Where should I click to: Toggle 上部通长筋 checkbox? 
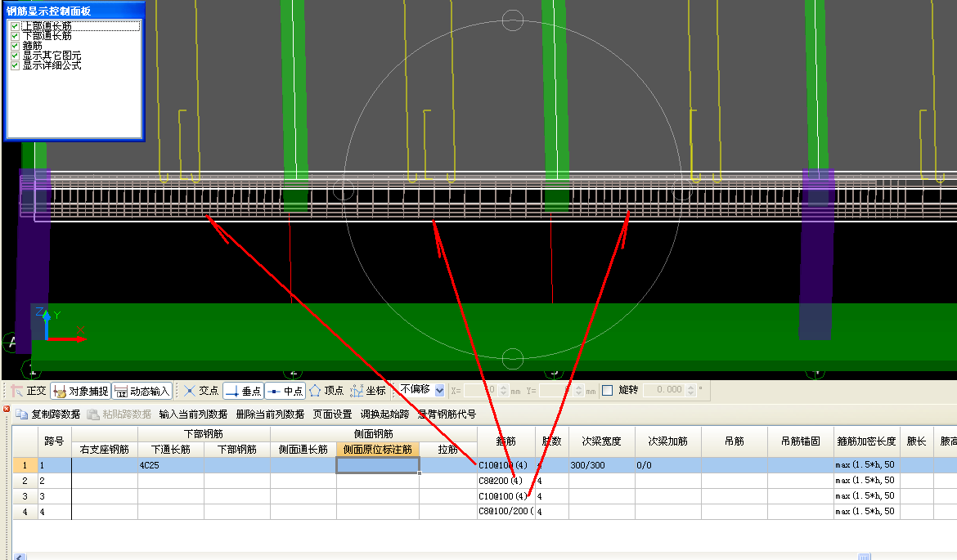tap(15, 26)
